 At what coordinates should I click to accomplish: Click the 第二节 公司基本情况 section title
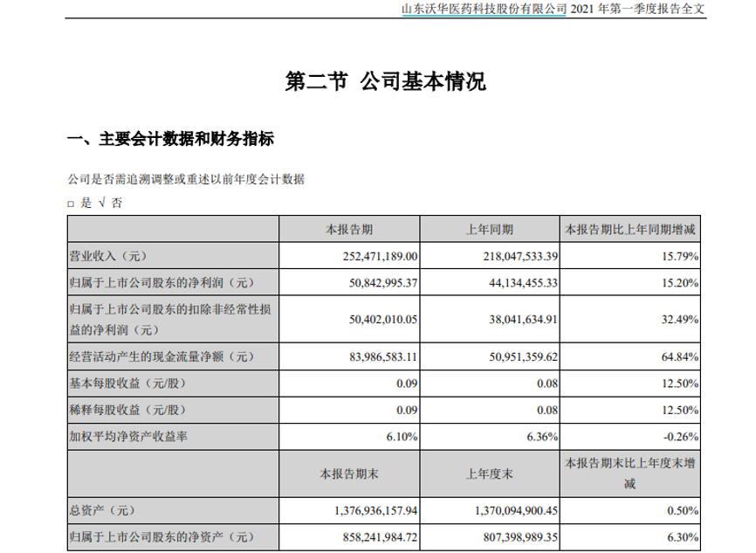point(385,83)
